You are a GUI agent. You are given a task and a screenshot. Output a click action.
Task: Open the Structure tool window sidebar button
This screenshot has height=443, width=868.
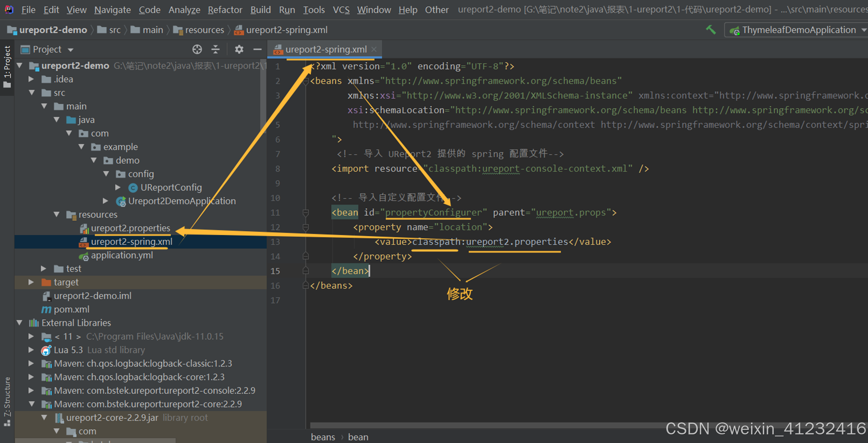pyautogui.click(x=7, y=401)
